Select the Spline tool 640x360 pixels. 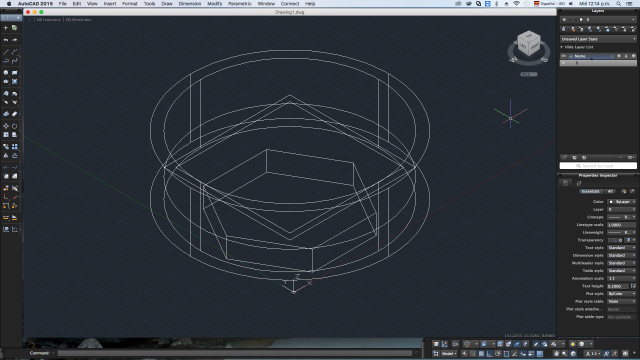pyautogui.click(x=15, y=61)
